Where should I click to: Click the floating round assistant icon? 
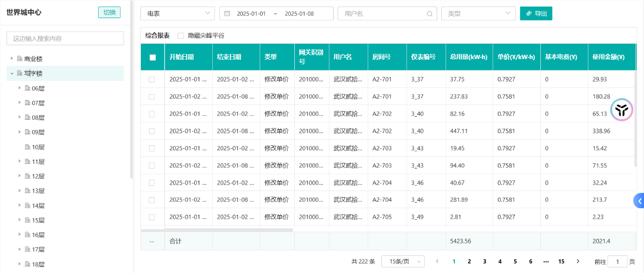coord(622,110)
